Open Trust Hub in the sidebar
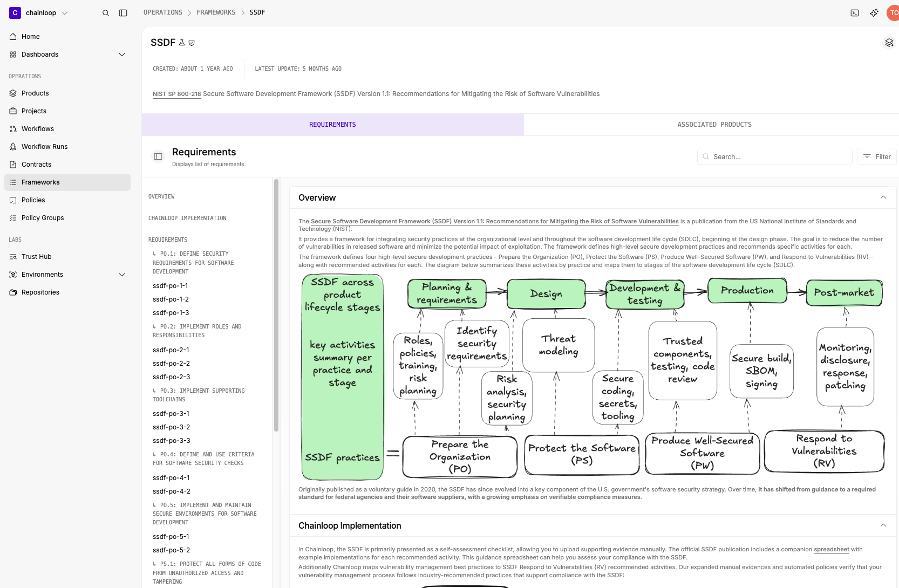The height and width of the screenshot is (588, 899). [67, 257]
